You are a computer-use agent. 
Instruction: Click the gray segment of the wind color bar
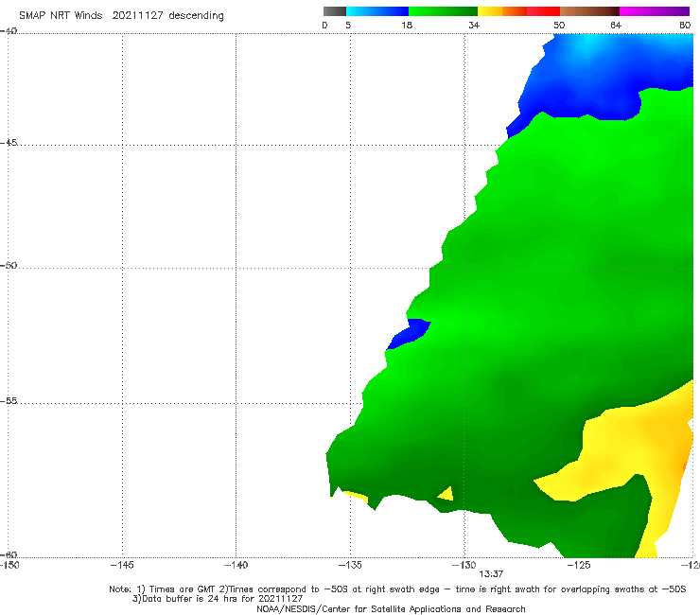click(x=334, y=11)
